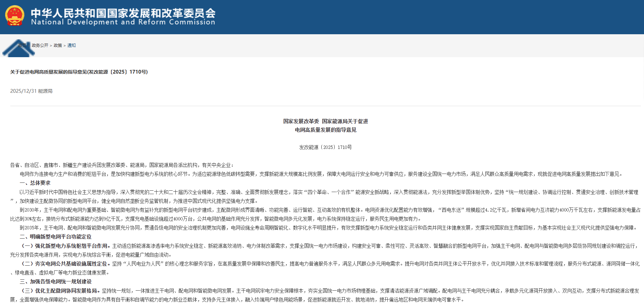Click the section heading 一、总体要求

coord(35,183)
